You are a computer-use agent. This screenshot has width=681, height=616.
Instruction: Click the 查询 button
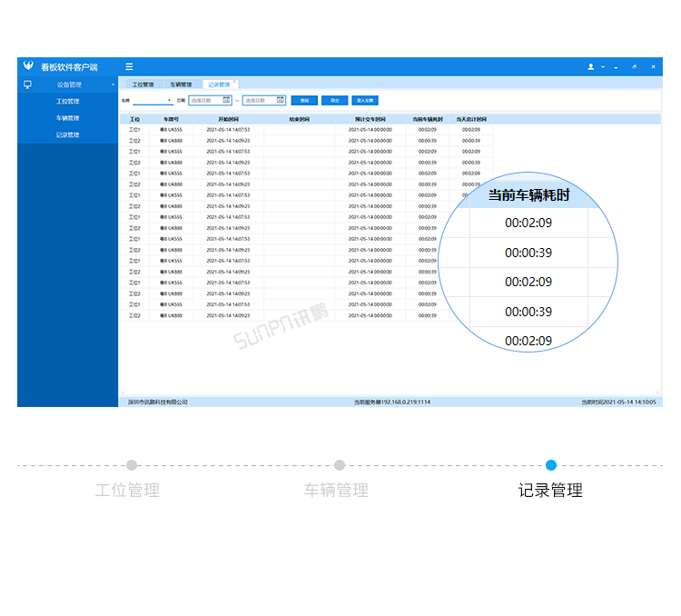[304, 101]
